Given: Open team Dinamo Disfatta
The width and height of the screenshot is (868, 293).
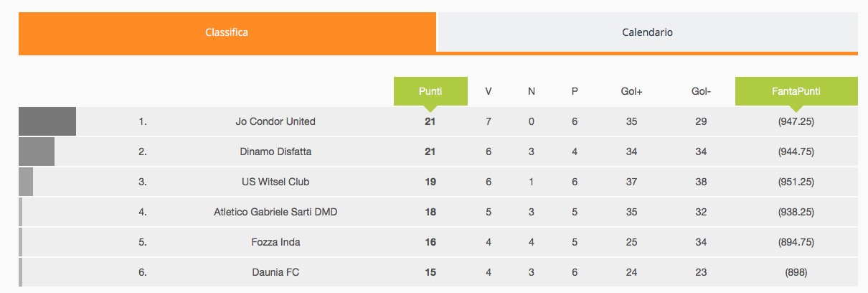Looking at the screenshot, I should (x=275, y=152).
